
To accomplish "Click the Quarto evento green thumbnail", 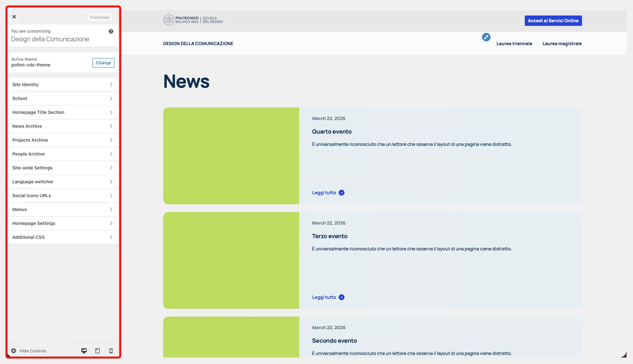I will point(231,156).
